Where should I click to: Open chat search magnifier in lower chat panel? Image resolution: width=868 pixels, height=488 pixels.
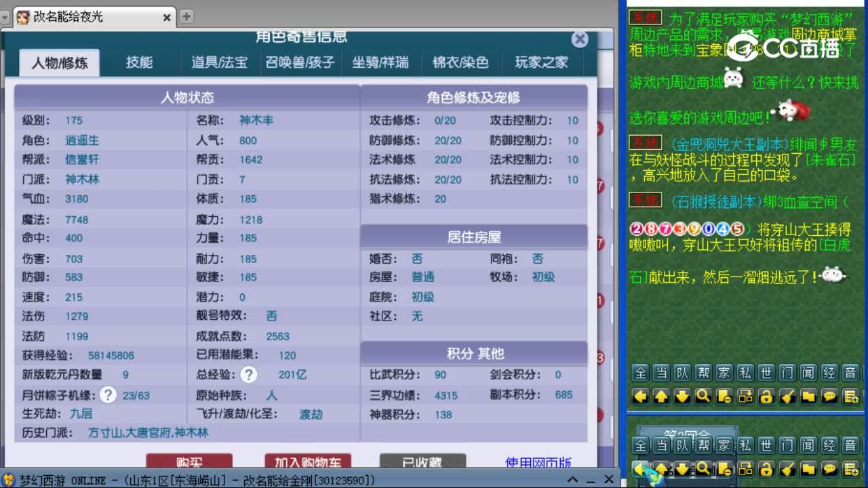[703, 468]
